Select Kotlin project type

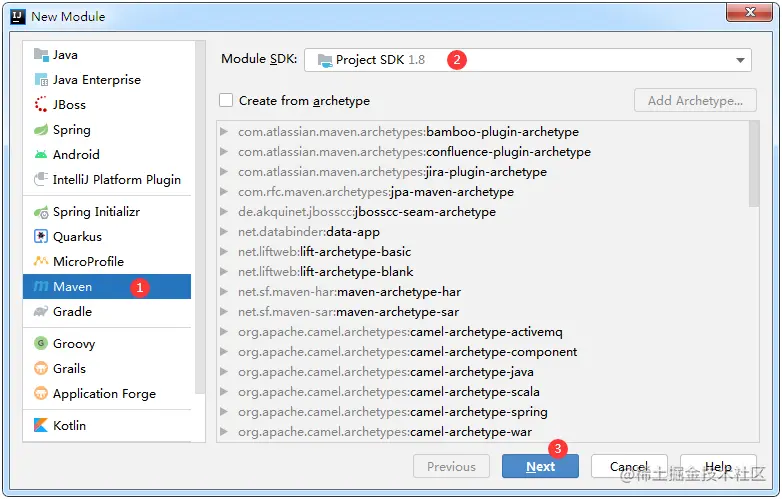point(107,425)
